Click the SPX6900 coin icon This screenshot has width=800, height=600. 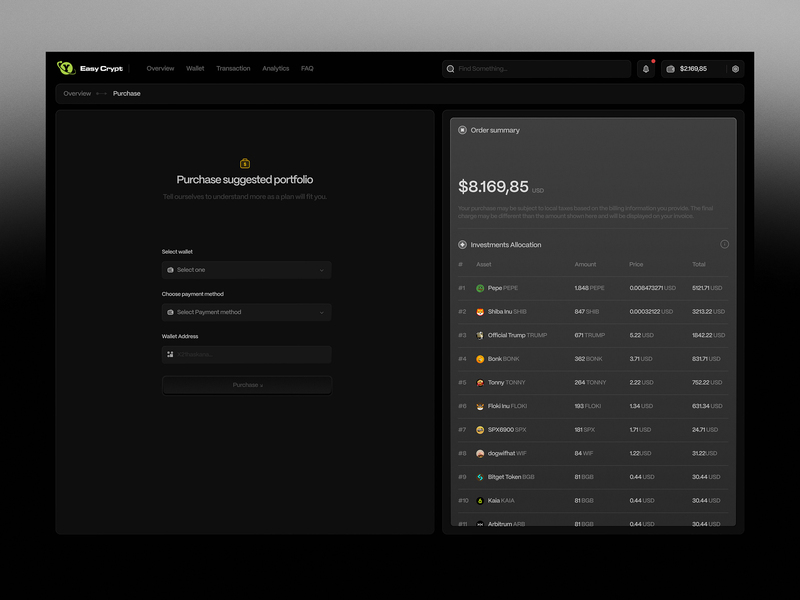(480, 430)
